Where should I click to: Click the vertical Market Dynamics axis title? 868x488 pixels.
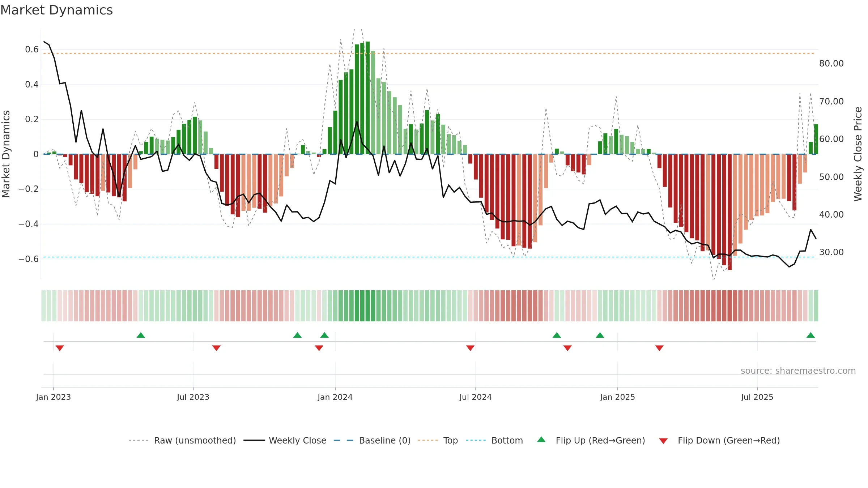pos(6,154)
